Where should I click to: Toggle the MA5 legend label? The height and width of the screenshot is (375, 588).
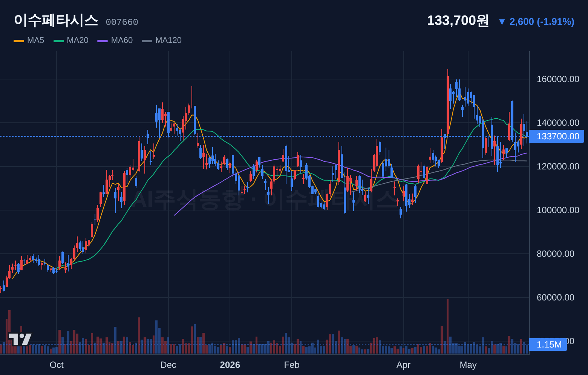coord(35,40)
